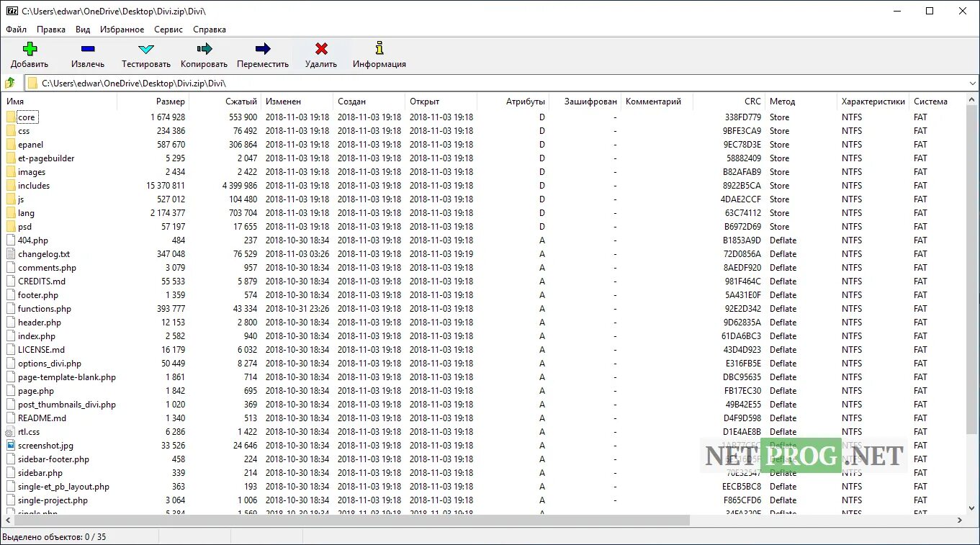980x545 pixels.
Task: Select the single-project.php file name
Action: [53, 500]
